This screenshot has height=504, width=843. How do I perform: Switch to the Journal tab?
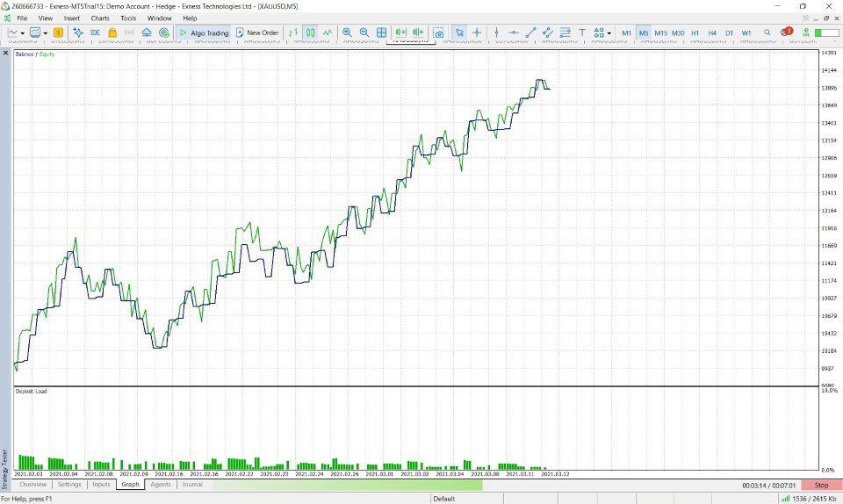(192, 485)
